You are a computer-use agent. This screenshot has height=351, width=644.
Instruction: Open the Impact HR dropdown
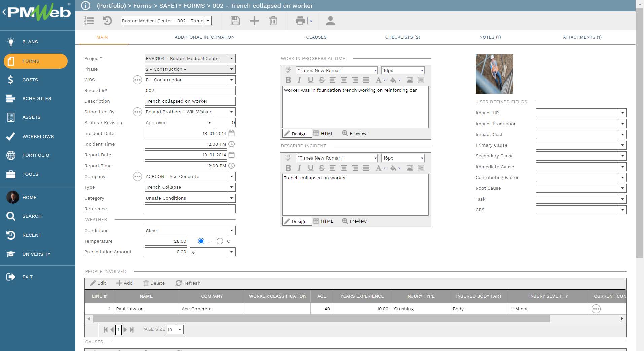622,113
